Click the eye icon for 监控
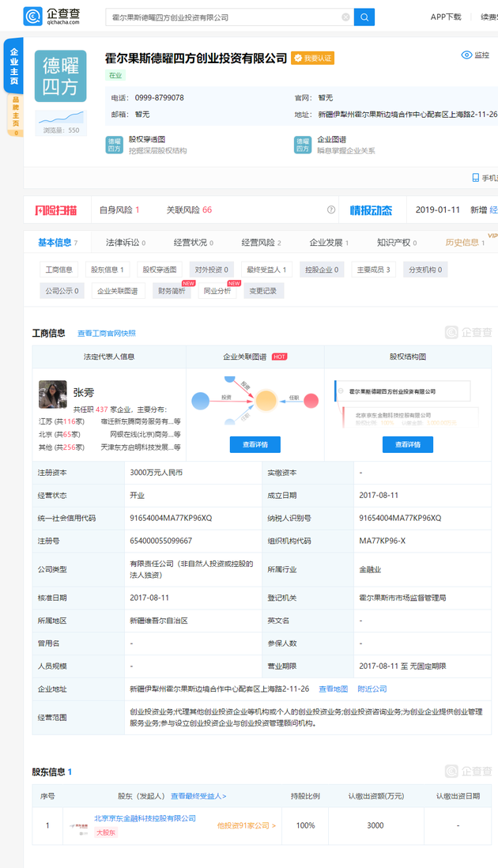 [466, 55]
